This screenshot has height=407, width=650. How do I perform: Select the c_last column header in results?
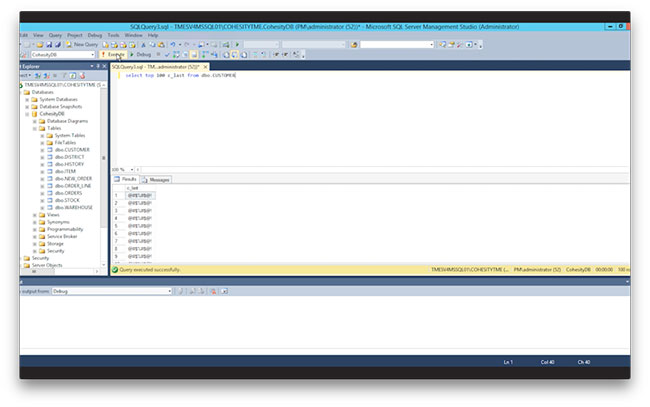point(132,187)
